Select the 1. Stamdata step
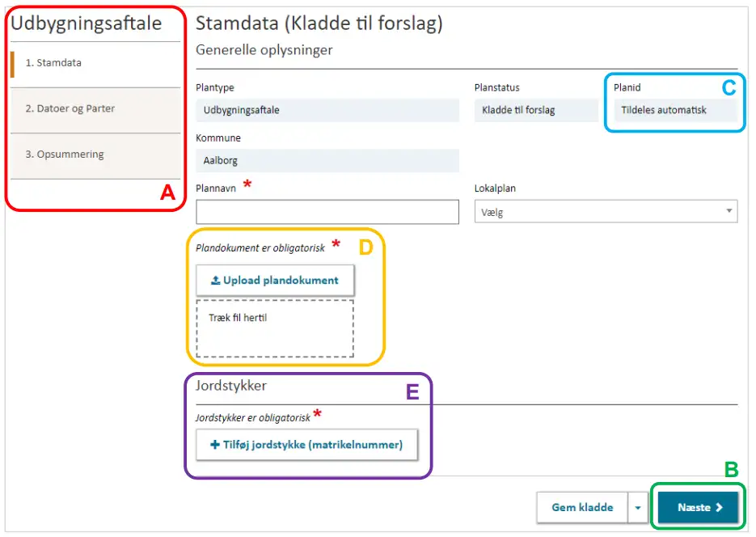Image resolution: width=756 pixels, height=537 pixels. tap(53, 63)
